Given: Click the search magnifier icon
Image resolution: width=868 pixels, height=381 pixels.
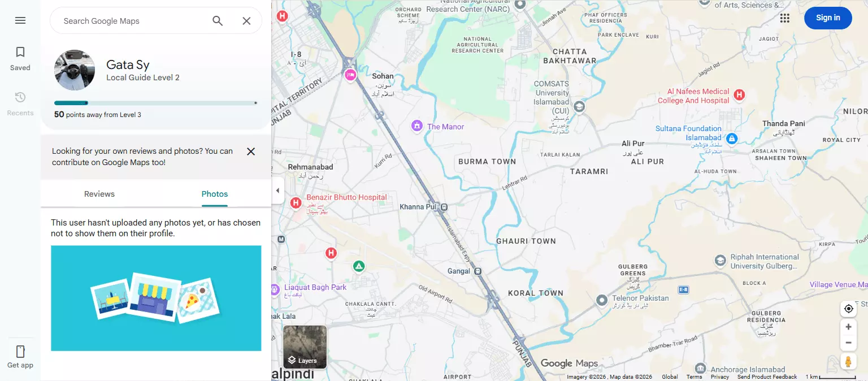Looking at the screenshot, I should 218,21.
